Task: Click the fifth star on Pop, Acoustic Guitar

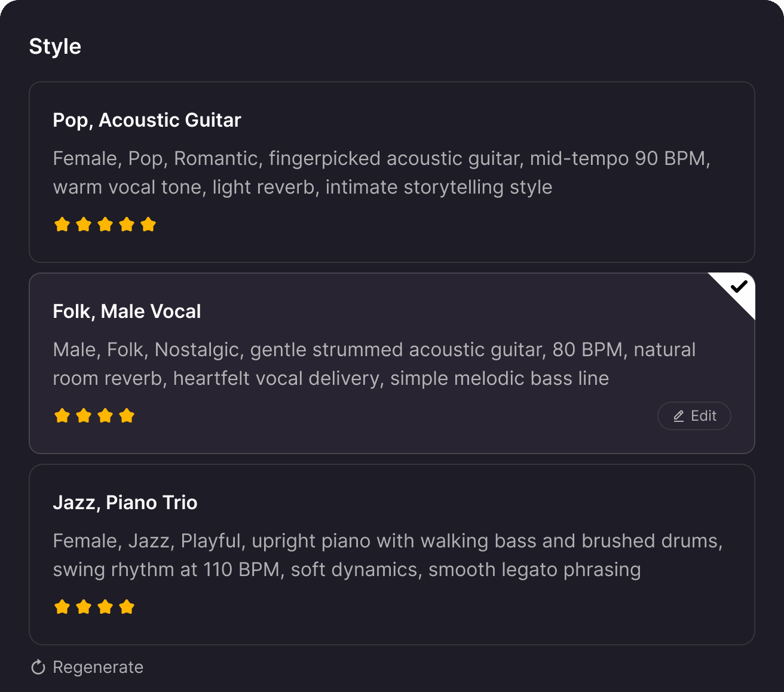Action: click(148, 225)
